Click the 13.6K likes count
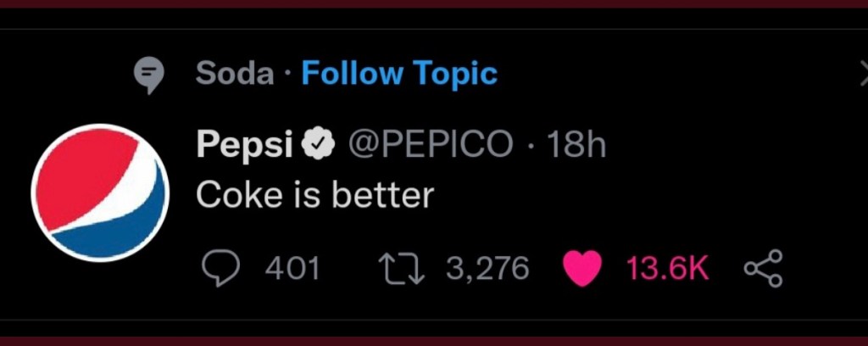This screenshot has width=868, height=346. [667, 268]
